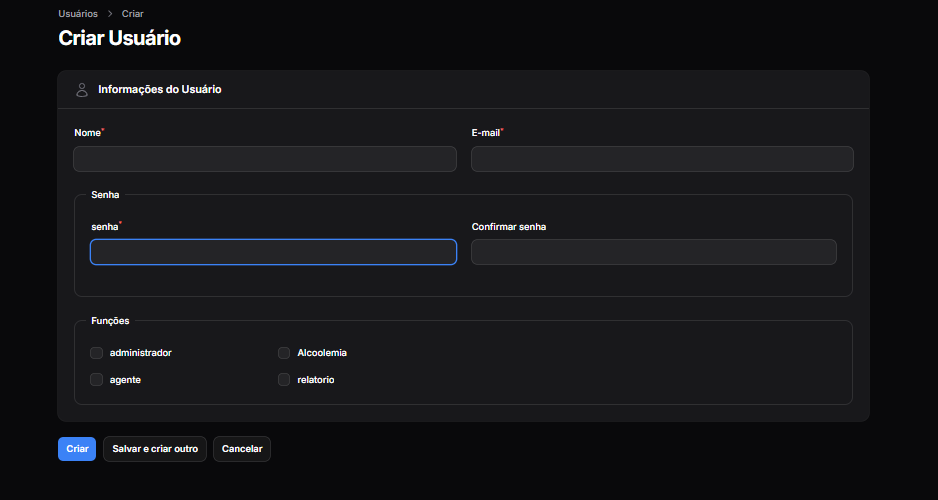The width and height of the screenshot is (938, 500).
Task: Click the Confirmar senha label text
Action: tap(509, 227)
